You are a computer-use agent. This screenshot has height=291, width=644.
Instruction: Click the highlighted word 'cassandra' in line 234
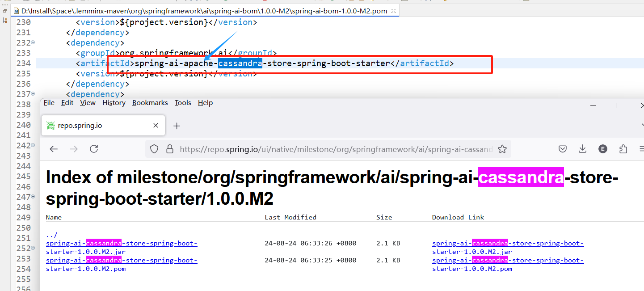coord(240,63)
